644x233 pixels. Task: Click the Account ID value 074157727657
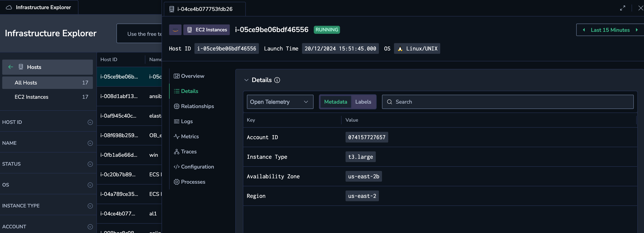pyautogui.click(x=366, y=137)
